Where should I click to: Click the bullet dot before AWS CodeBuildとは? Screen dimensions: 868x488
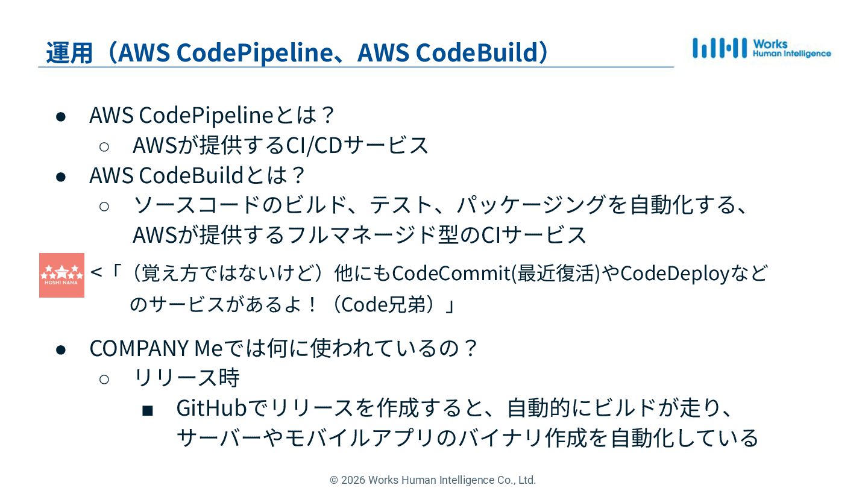(60, 176)
